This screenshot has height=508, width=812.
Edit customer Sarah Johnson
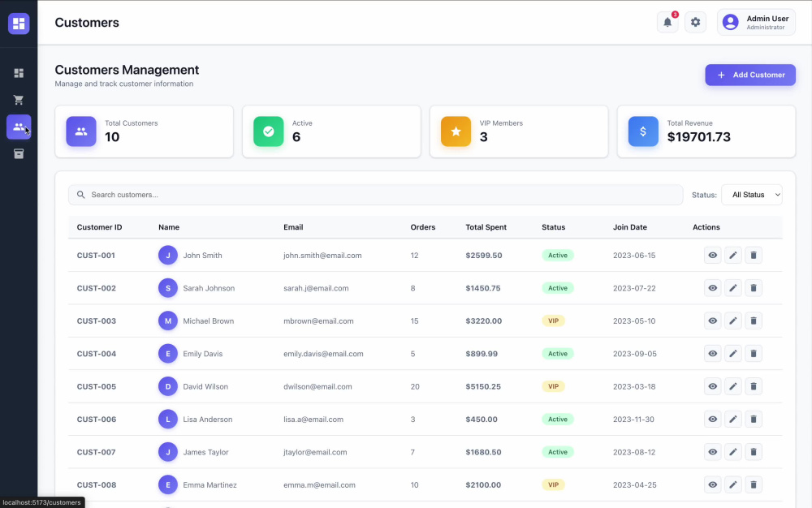click(x=732, y=287)
